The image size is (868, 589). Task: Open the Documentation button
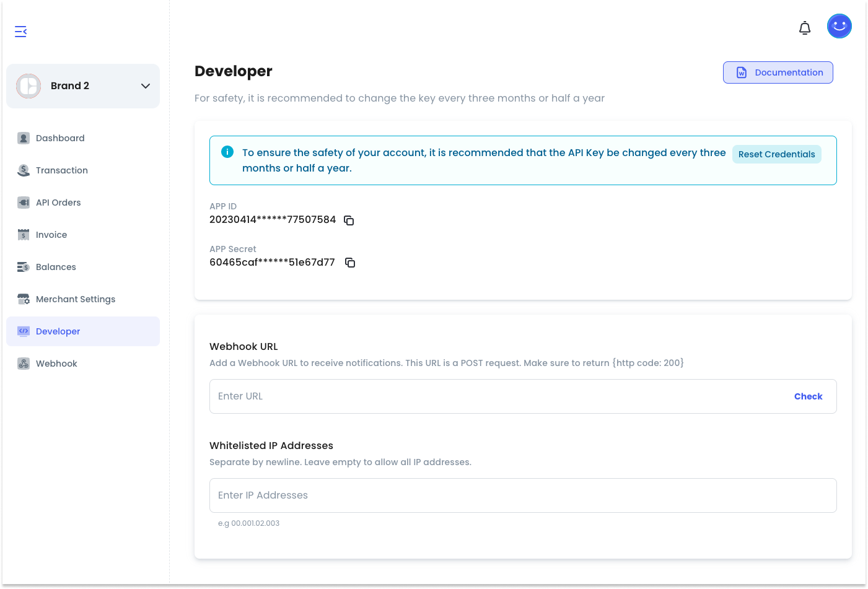tap(778, 72)
